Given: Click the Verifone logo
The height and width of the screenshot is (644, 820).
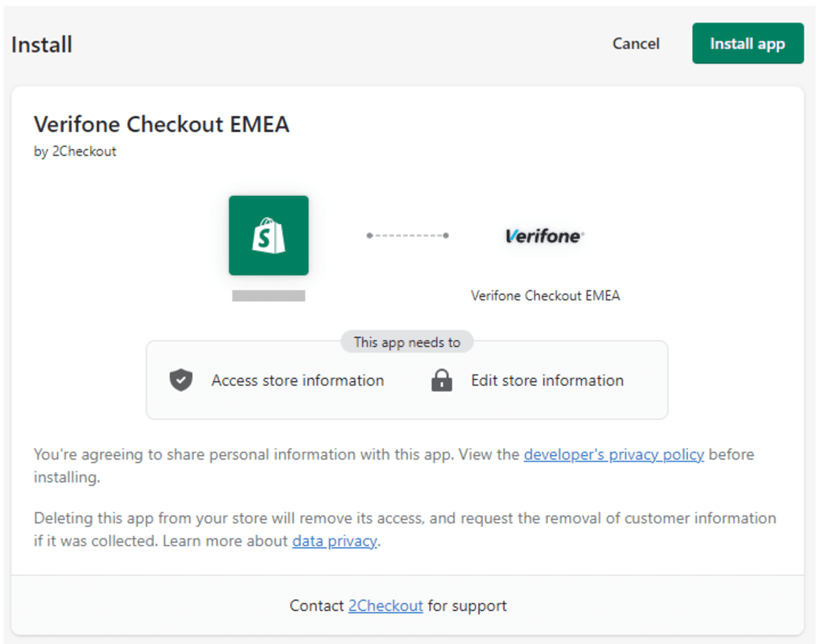Looking at the screenshot, I should coord(545,236).
